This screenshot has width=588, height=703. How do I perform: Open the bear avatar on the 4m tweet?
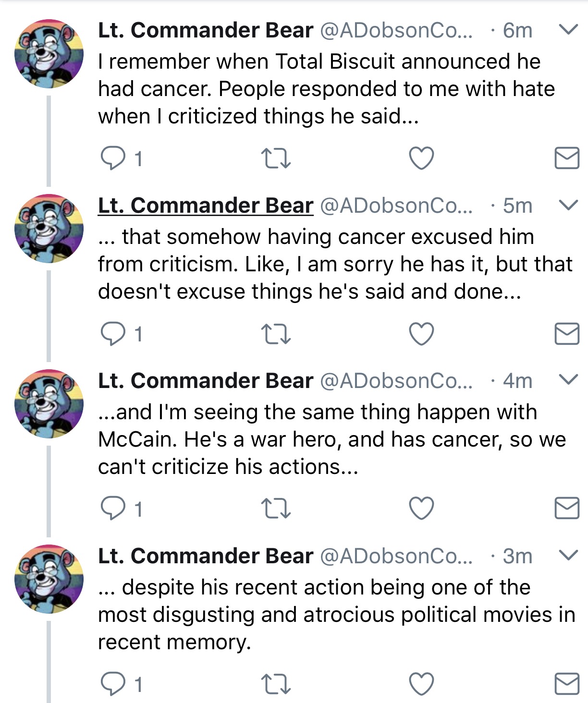click(49, 404)
